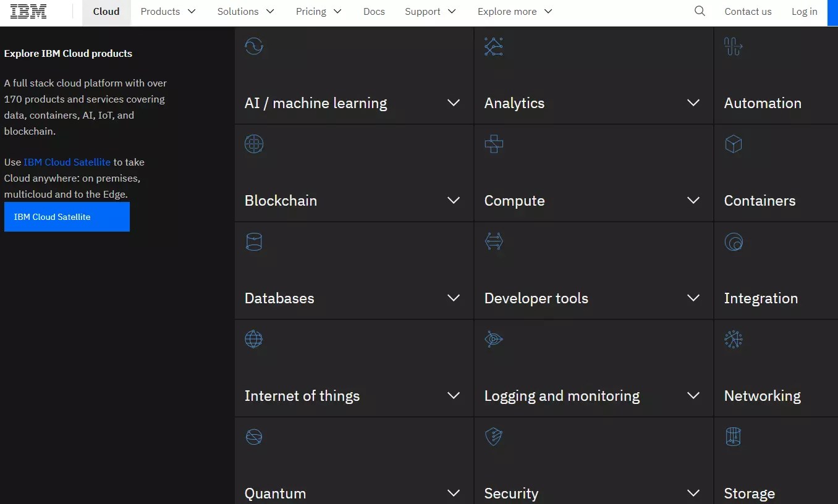This screenshot has width=838, height=504.
Task: Open the search magnifier icon
Action: 700,11
